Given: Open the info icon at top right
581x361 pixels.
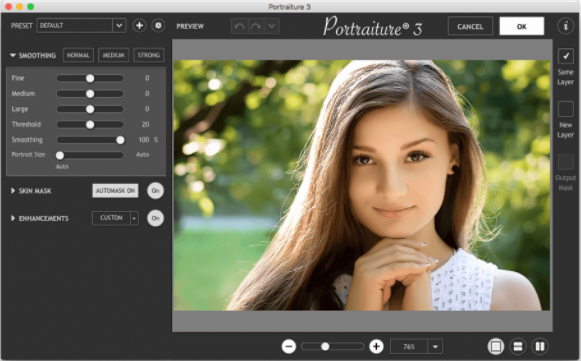Looking at the screenshot, I should (x=565, y=26).
